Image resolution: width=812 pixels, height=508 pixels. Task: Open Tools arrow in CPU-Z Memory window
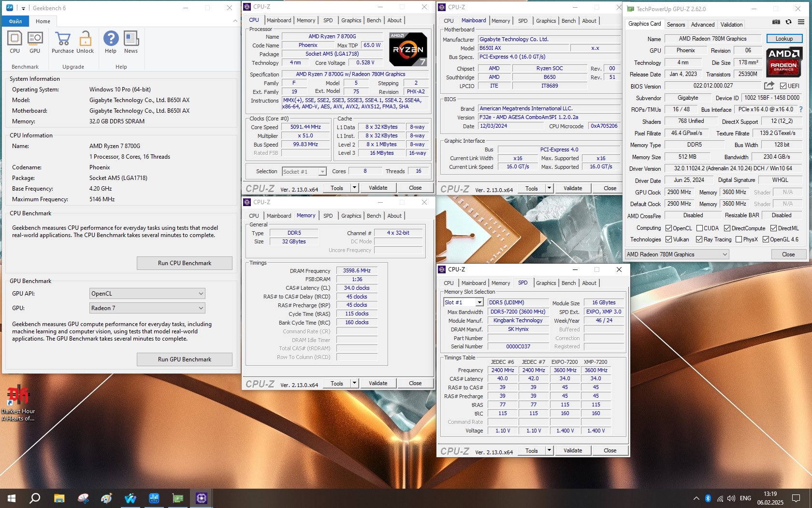pyautogui.click(x=354, y=383)
